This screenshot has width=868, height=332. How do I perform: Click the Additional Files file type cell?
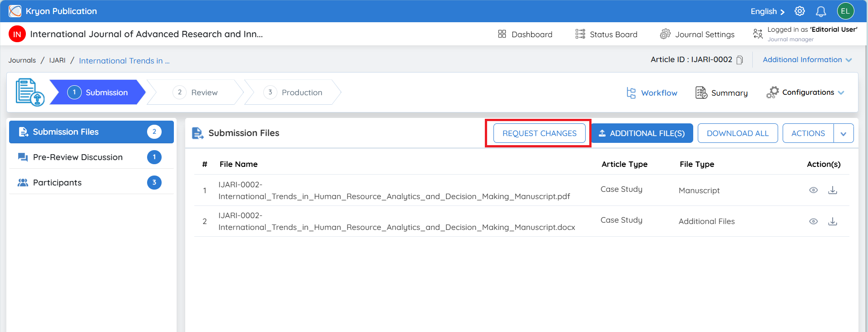coord(706,221)
